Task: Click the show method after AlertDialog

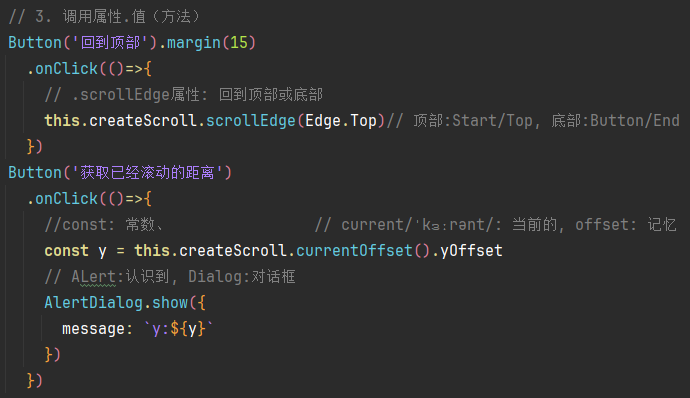Action: tap(170, 302)
